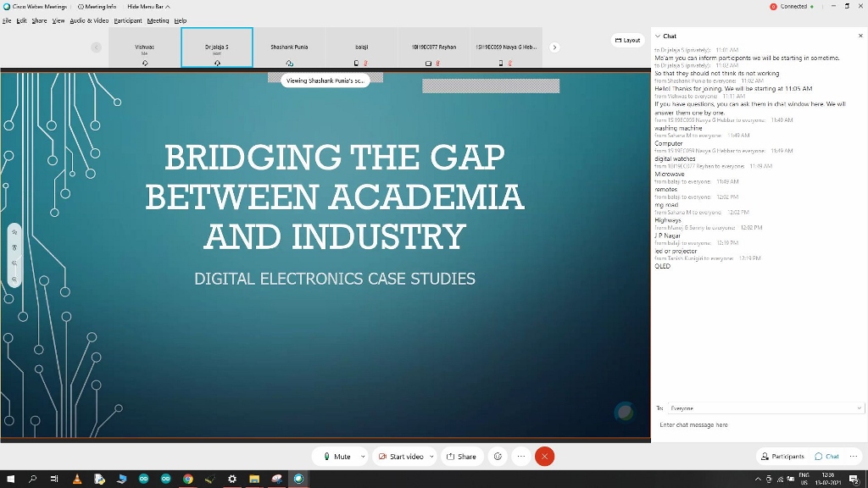Open panel options ellipsis beside Chat

pyautogui.click(x=854, y=457)
